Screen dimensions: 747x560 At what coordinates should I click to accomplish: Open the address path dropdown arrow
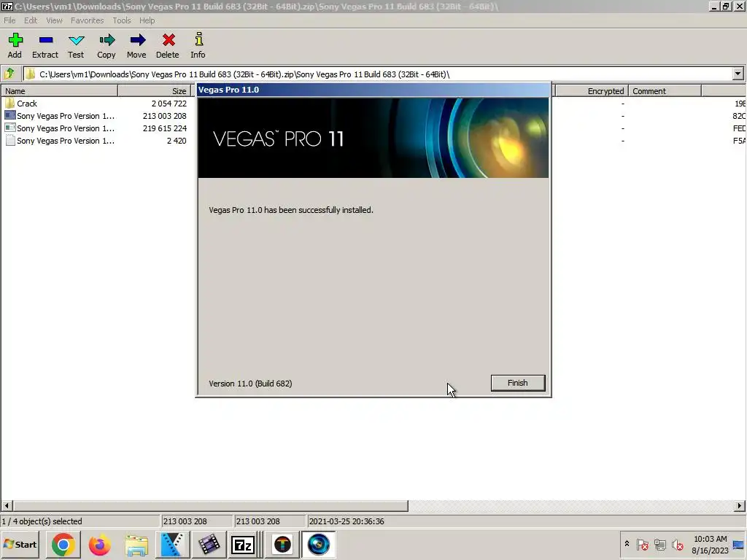[738, 74]
